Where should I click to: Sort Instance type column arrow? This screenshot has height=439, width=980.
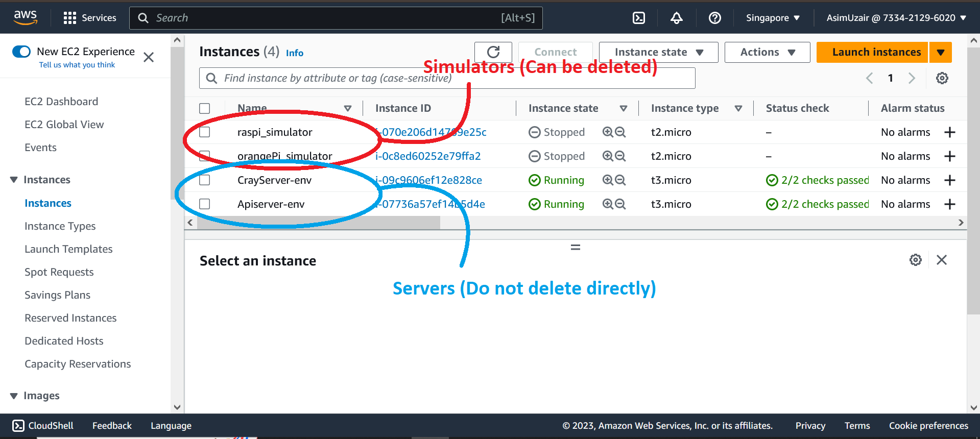738,108
